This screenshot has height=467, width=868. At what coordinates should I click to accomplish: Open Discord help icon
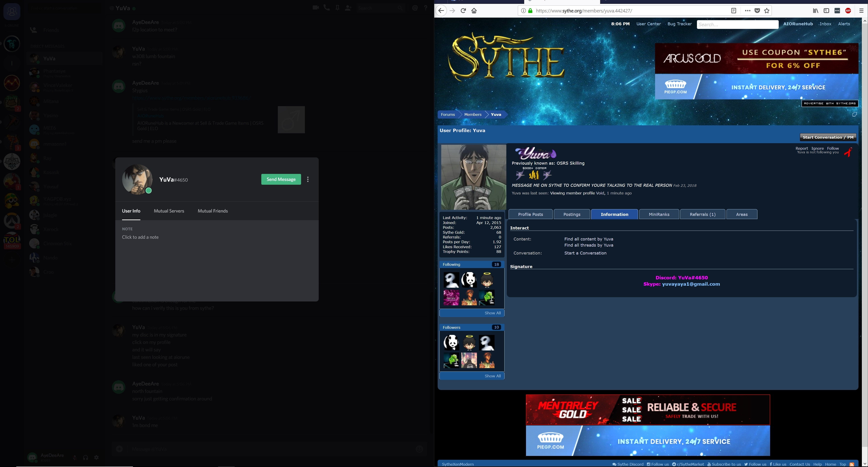tap(426, 8)
